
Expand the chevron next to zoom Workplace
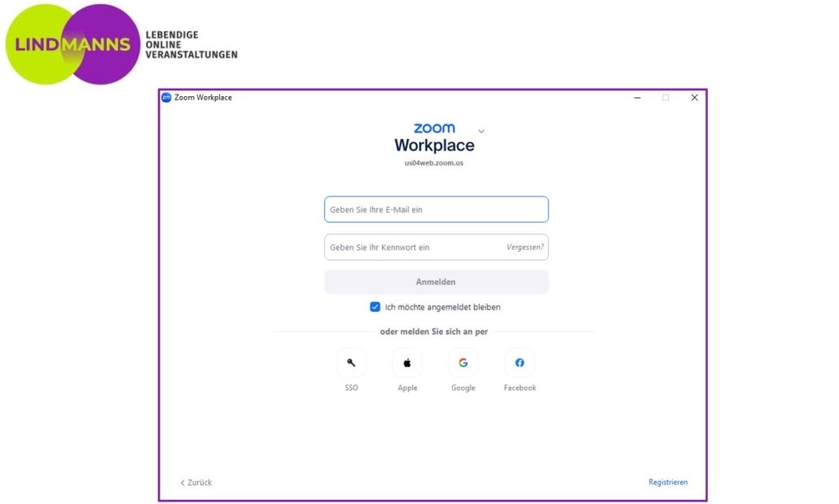(x=481, y=131)
